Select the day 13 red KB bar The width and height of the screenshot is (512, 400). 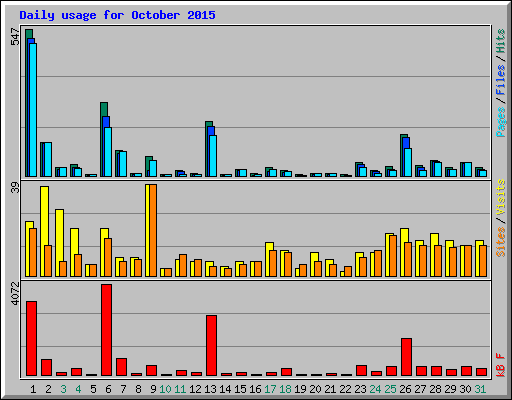click(212, 346)
